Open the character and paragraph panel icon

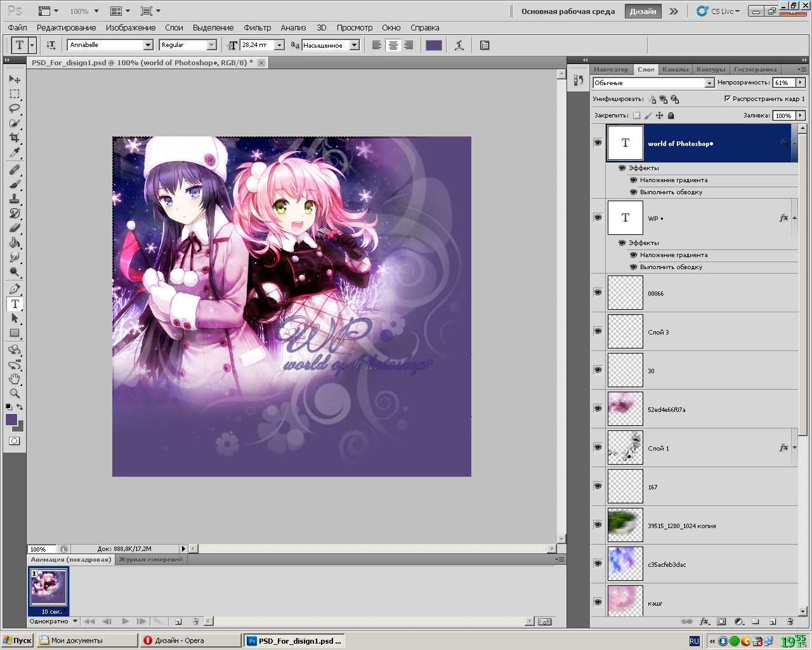pyautogui.click(x=485, y=45)
